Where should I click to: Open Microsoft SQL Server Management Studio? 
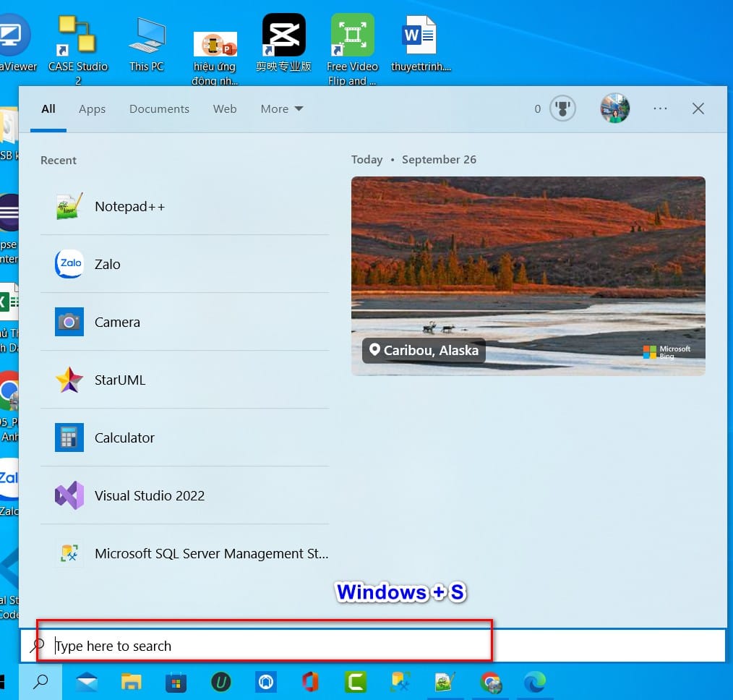tap(184, 554)
